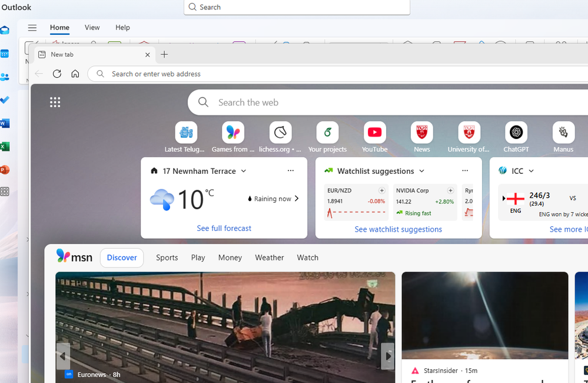The width and height of the screenshot is (588, 383).
Task: Open Euronews bridge story image
Action: point(225,328)
